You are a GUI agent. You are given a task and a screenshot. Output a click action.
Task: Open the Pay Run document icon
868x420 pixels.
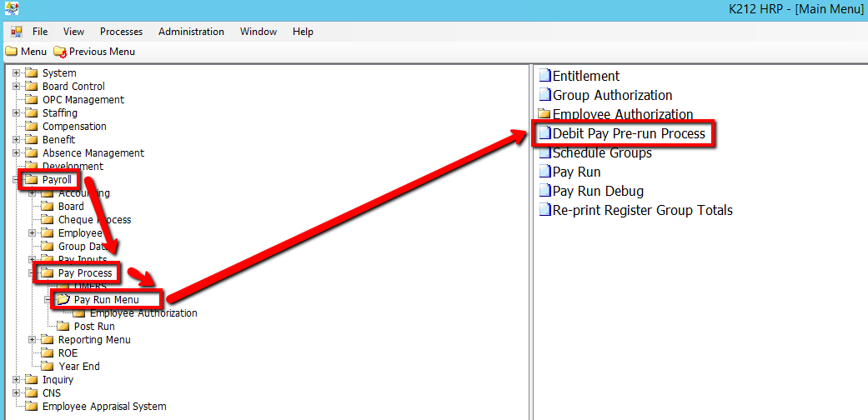pyautogui.click(x=545, y=172)
